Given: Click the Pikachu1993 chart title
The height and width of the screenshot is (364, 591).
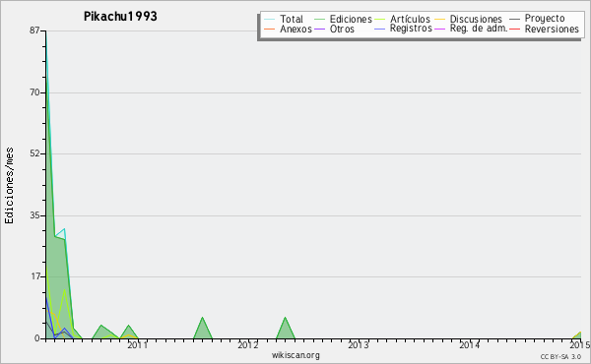Looking at the screenshot, I should click(120, 16).
